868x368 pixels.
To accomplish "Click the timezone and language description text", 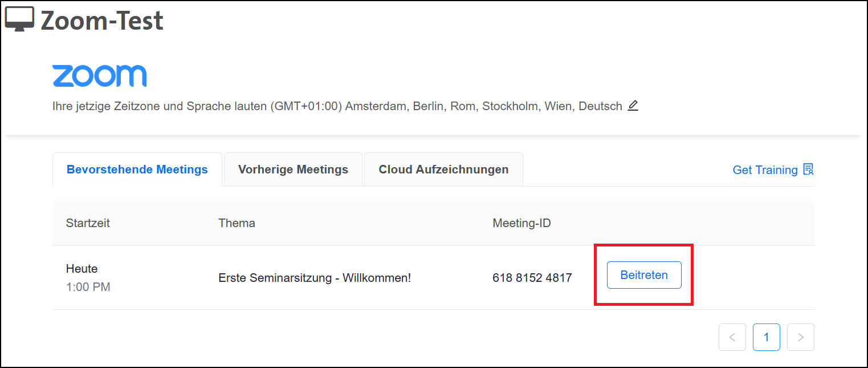I will point(337,107).
